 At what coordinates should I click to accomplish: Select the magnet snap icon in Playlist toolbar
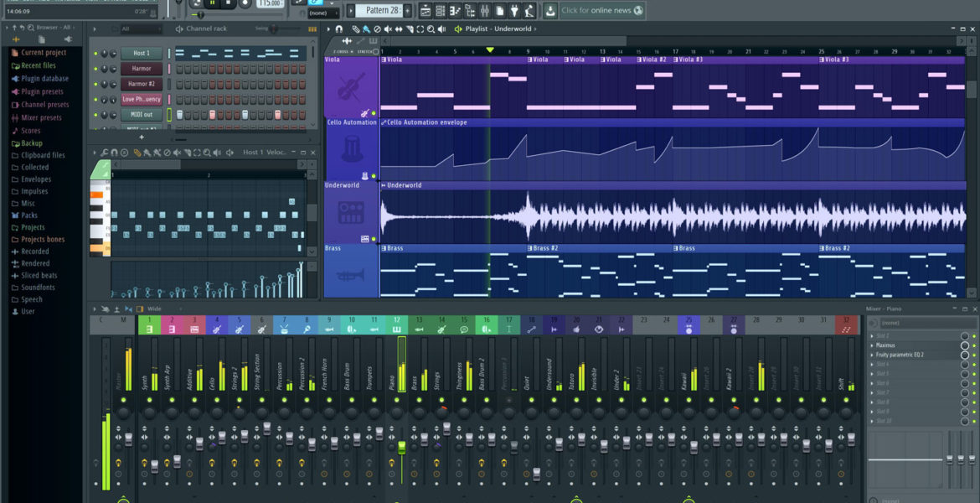(x=339, y=29)
